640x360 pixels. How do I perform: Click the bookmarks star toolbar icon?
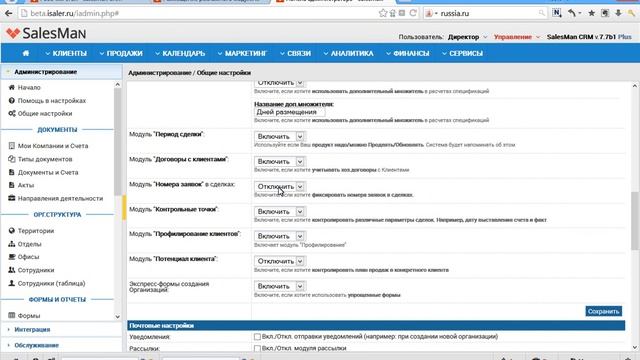(x=591, y=13)
